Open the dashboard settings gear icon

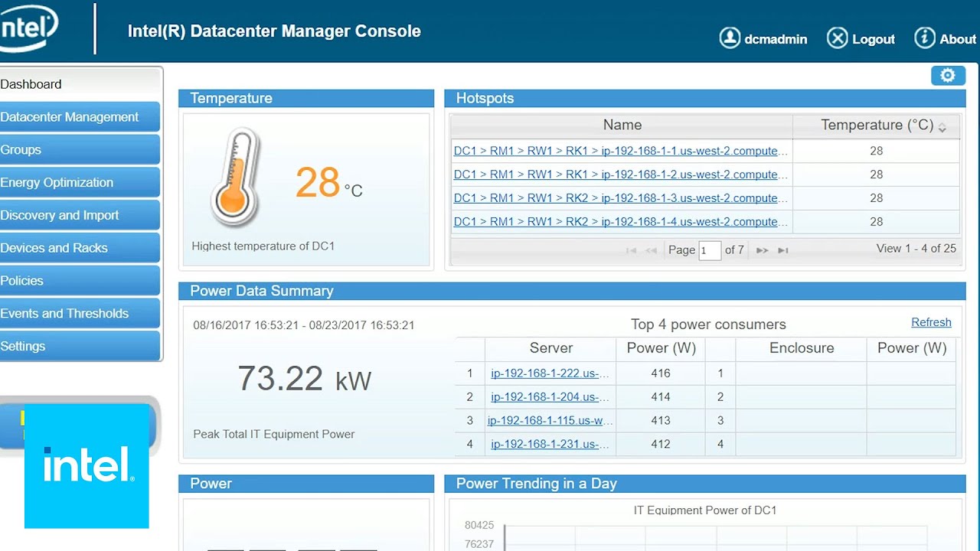point(948,75)
